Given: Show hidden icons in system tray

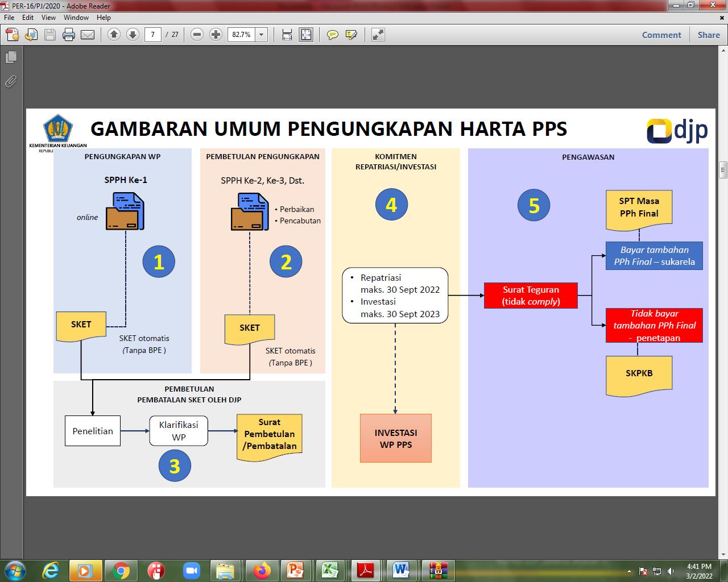Looking at the screenshot, I should point(629,571).
